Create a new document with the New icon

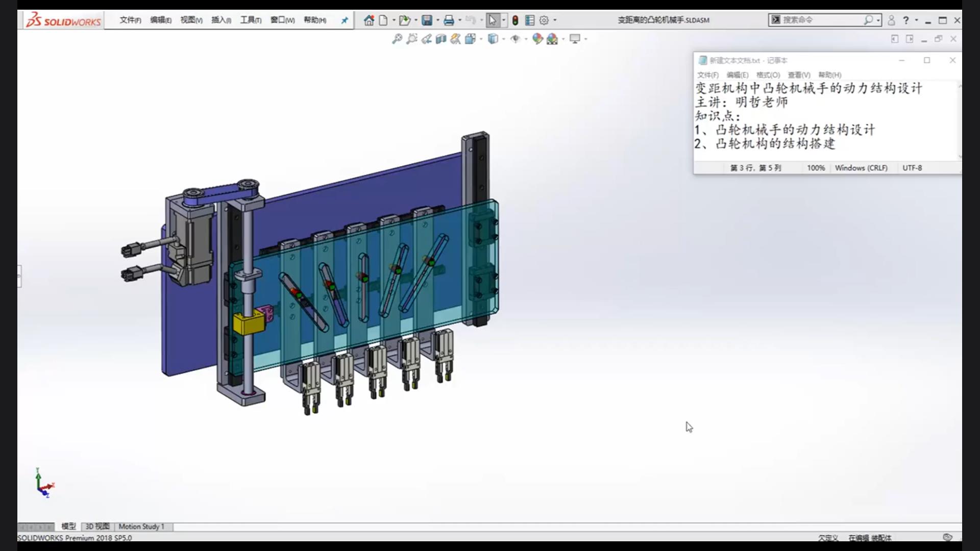(383, 20)
